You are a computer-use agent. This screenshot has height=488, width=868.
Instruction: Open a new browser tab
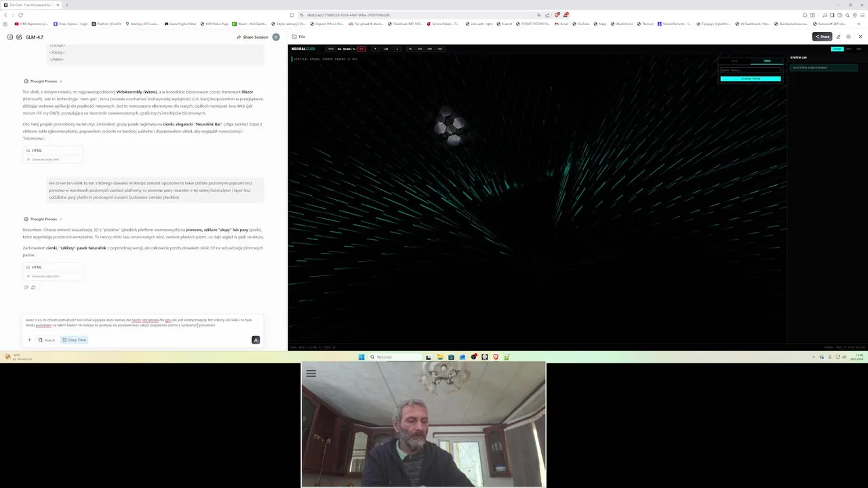67,5
